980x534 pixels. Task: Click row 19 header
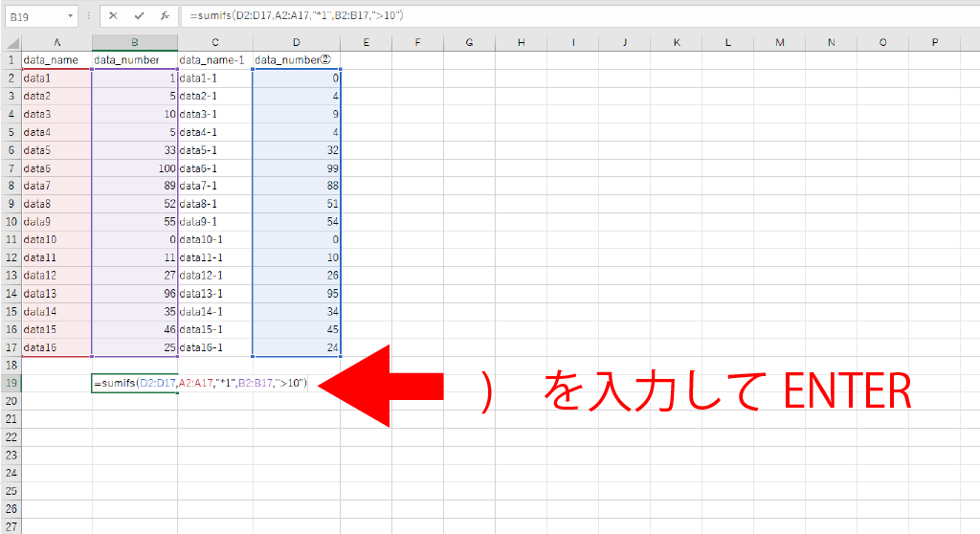[x=11, y=383]
